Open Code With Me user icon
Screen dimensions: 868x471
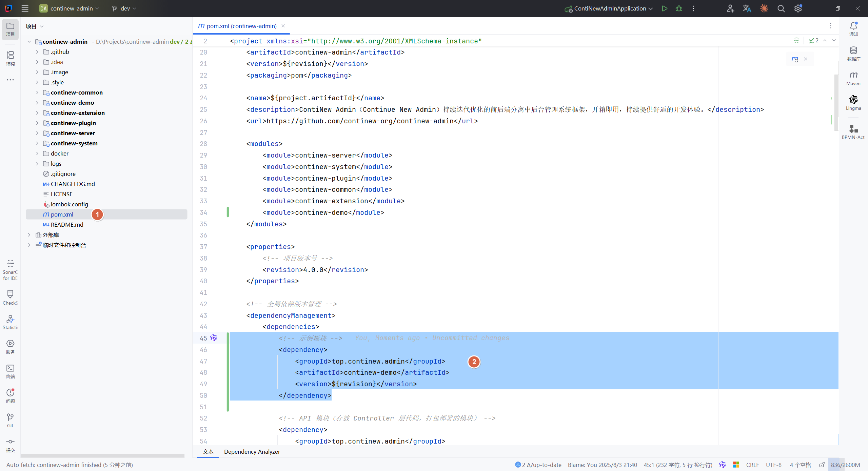(730, 8)
